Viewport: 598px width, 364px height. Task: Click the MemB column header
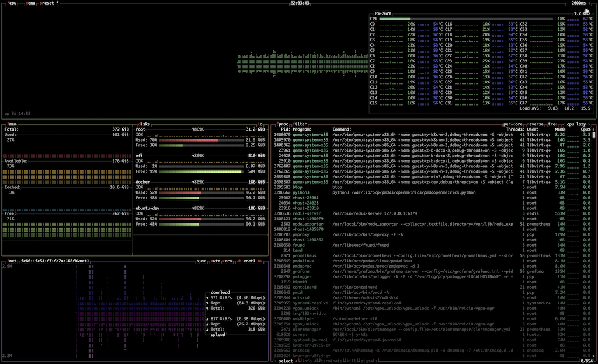560,129
